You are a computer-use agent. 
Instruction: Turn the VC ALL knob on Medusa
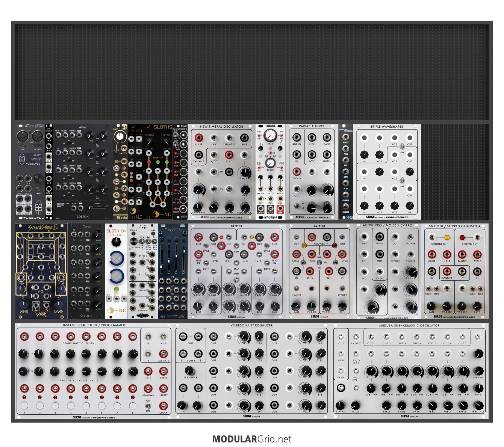(356, 405)
